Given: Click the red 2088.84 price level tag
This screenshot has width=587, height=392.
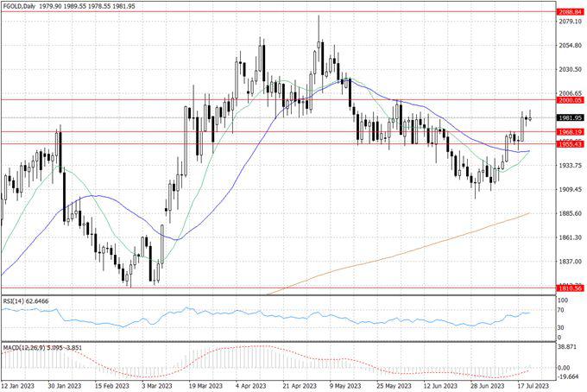Looking at the screenshot, I should (x=566, y=13).
